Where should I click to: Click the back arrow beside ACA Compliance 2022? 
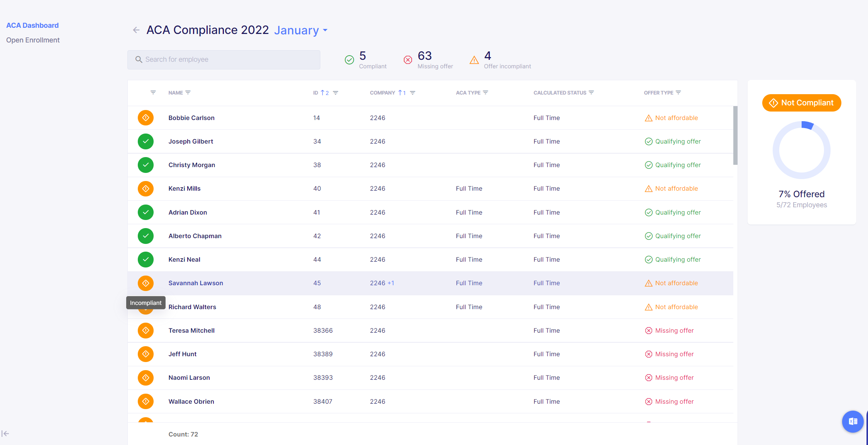click(136, 30)
